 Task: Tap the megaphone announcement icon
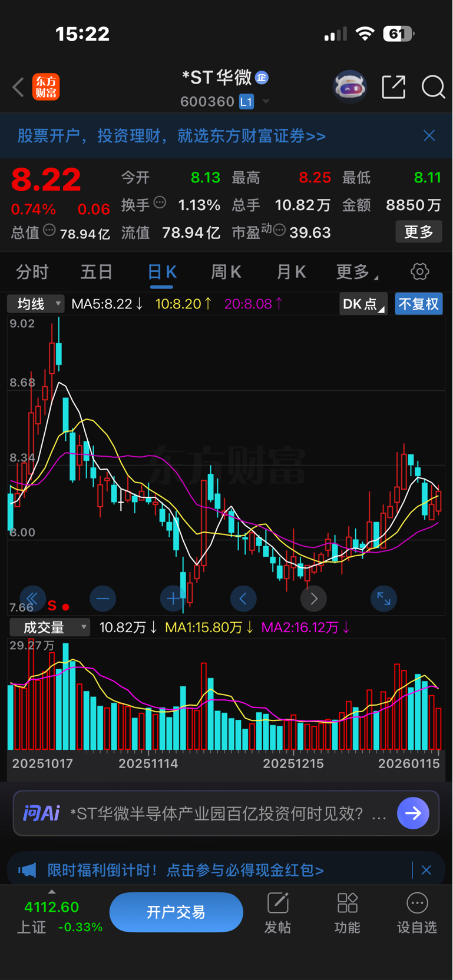tap(27, 870)
